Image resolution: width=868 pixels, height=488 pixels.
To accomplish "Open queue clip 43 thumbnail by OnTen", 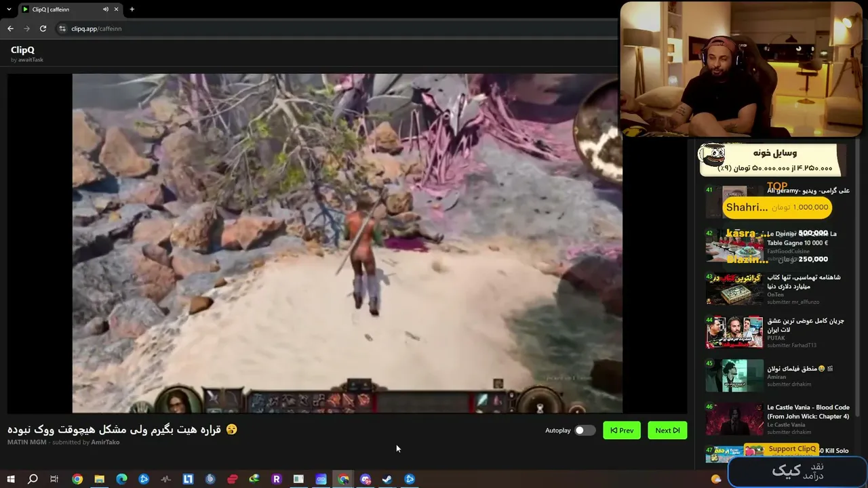I will 734,289.
